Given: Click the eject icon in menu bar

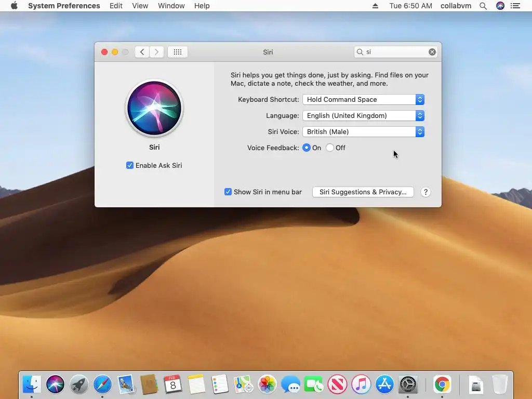Looking at the screenshot, I should [375, 6].
